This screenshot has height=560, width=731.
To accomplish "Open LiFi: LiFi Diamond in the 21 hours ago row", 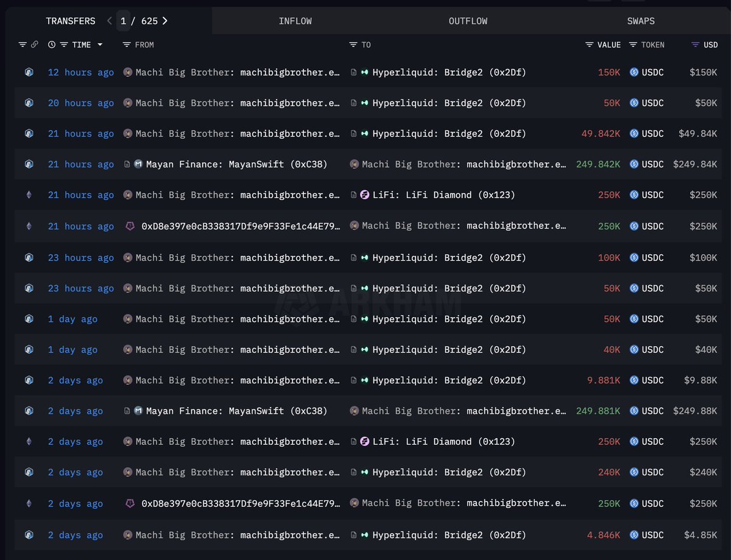I will coord(444,195).
